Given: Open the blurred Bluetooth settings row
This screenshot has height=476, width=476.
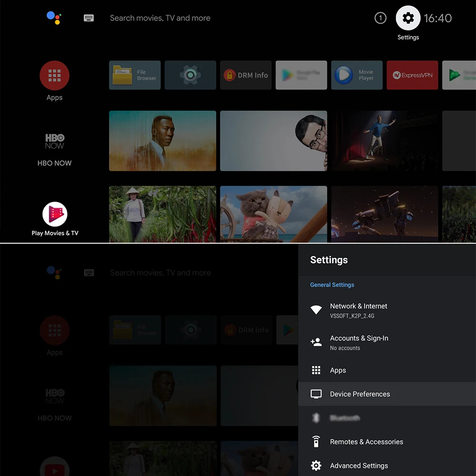Looking at the screenshot, I should [387, 418].
